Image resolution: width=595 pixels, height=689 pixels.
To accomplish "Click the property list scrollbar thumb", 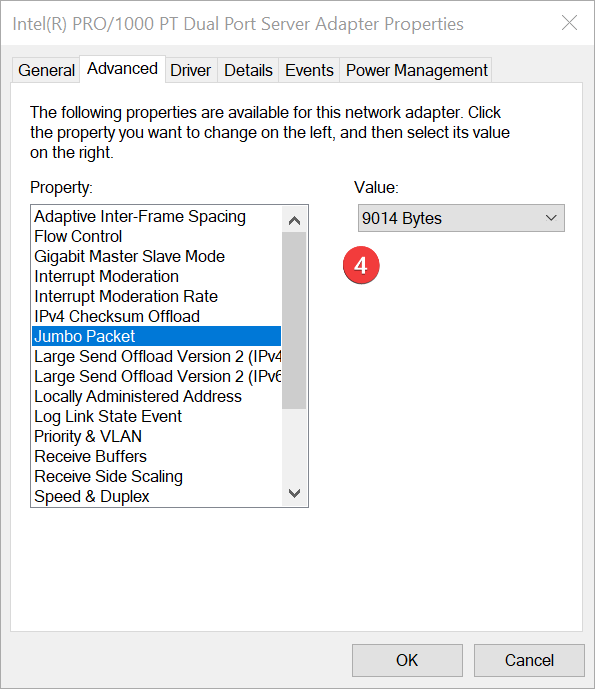I will pyautogui.click(x=294, y=320).
